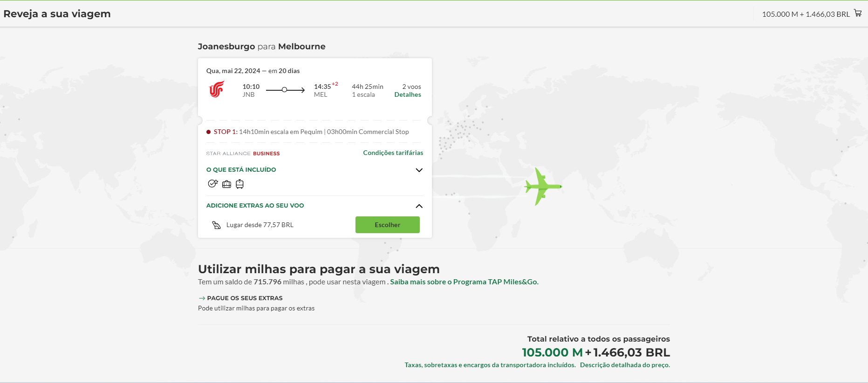Click the Air China airline logo

coord(217,89)
